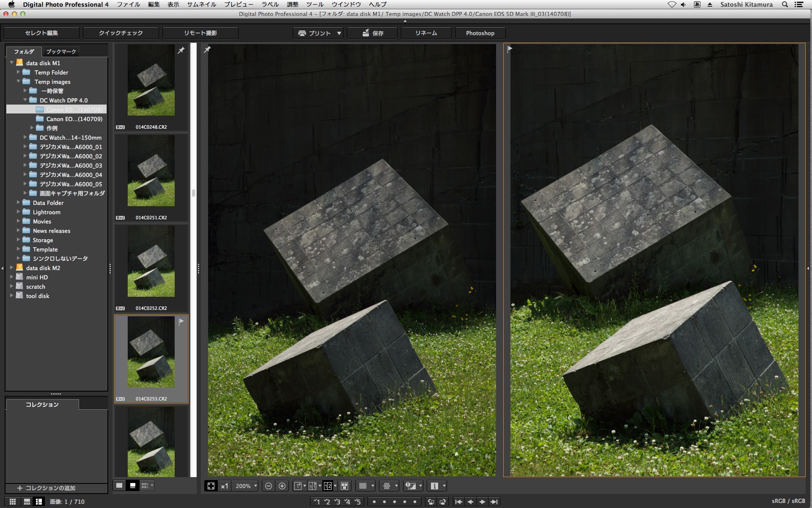The height and width of the screenshot is (508, 812).
Task: Apply checkmark 1 to image
Action: (x=316, y=502)
